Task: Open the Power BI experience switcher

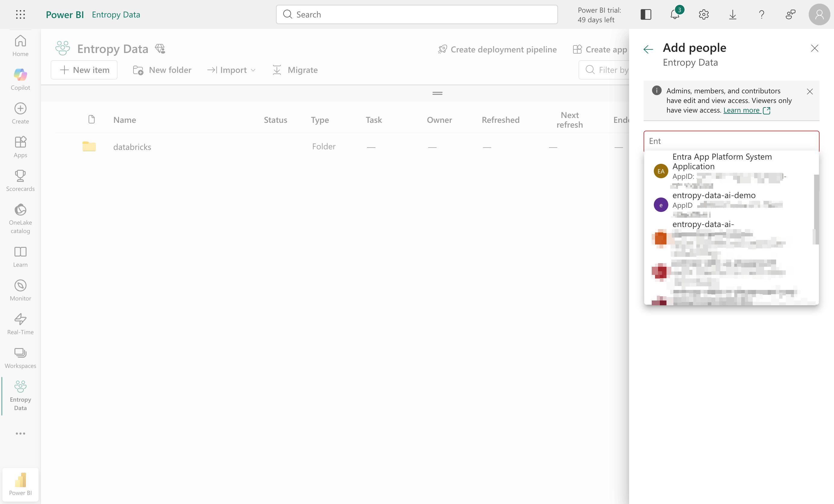Action: pyautogui.click(x=20, y=484)
